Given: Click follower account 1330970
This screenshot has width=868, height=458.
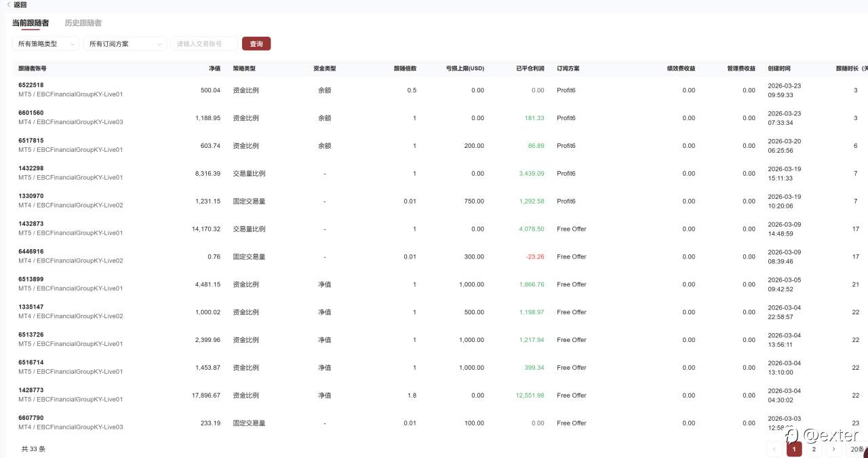Looking at the screenshot, I should (31, 196).
